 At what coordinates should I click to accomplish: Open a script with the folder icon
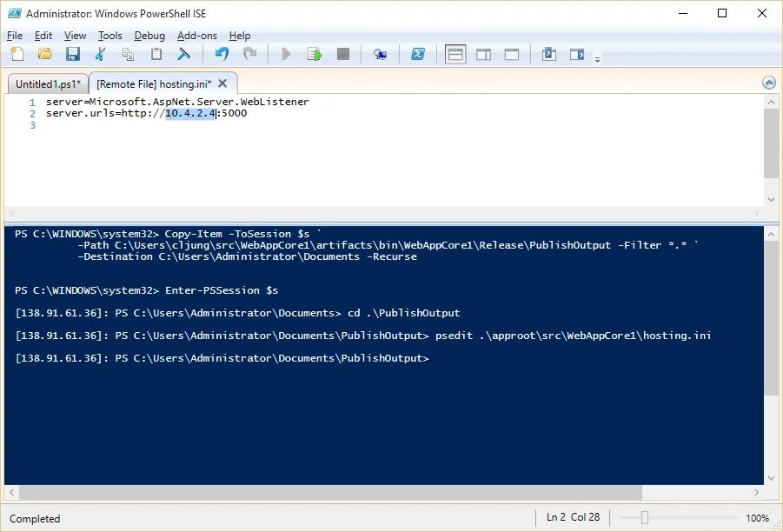pos(45,53)
